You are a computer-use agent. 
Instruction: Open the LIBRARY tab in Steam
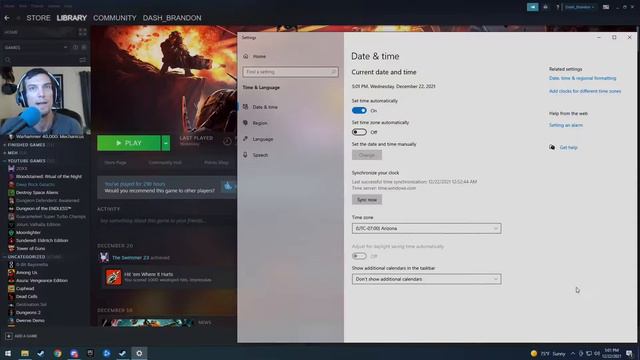click(72, 18)
